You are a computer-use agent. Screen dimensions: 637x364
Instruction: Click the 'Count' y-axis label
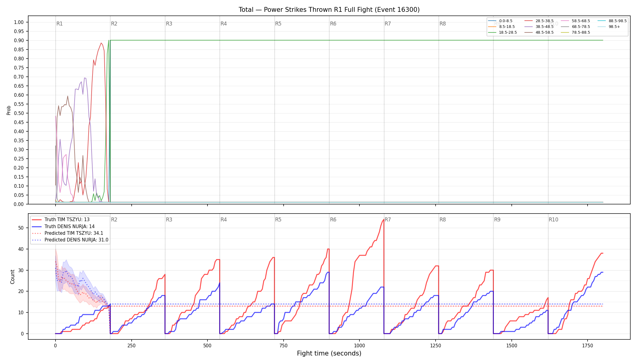[x=12, y=277]
